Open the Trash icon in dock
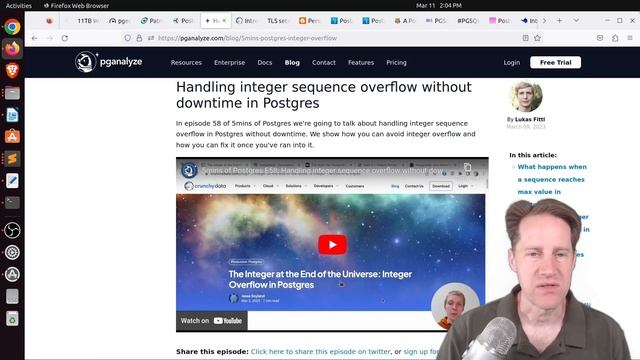640x360 pixels. click(12, 318)
